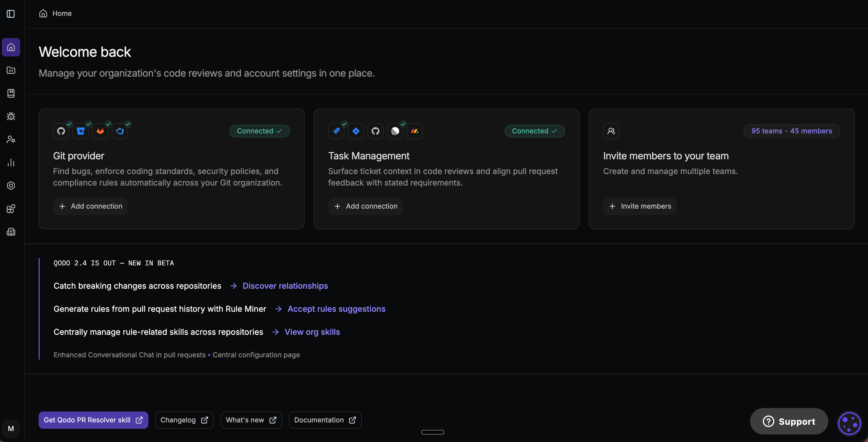
Task: Click the QODO 2.4 IS OUT announcement text
Action: click(x=114, y=263)
